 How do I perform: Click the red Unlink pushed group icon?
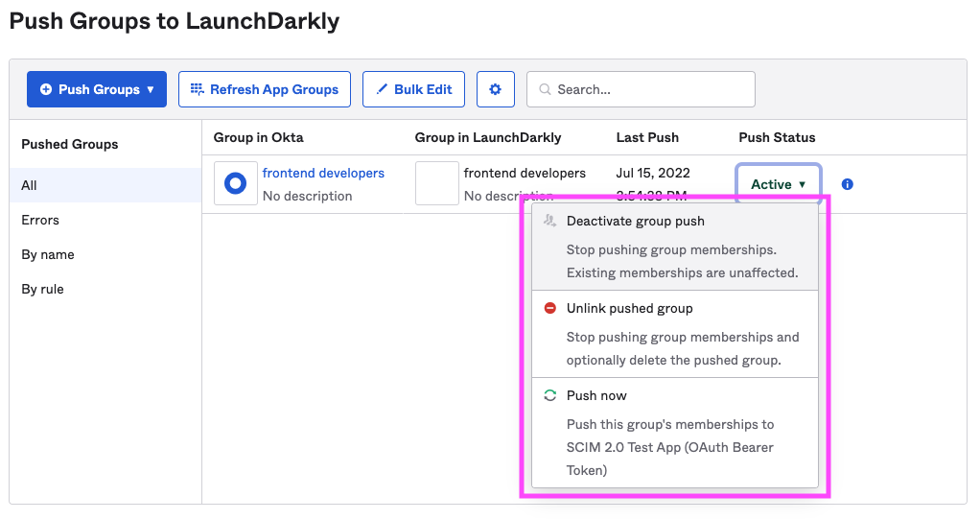(549, 308)
